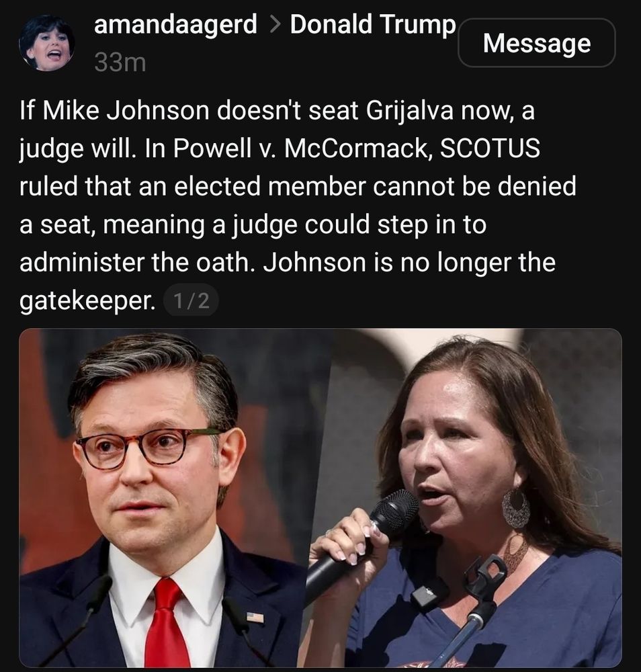Click the word 'gatekeeper.' ending the post
Screen dimensions: 641x672
click(87, 301)
